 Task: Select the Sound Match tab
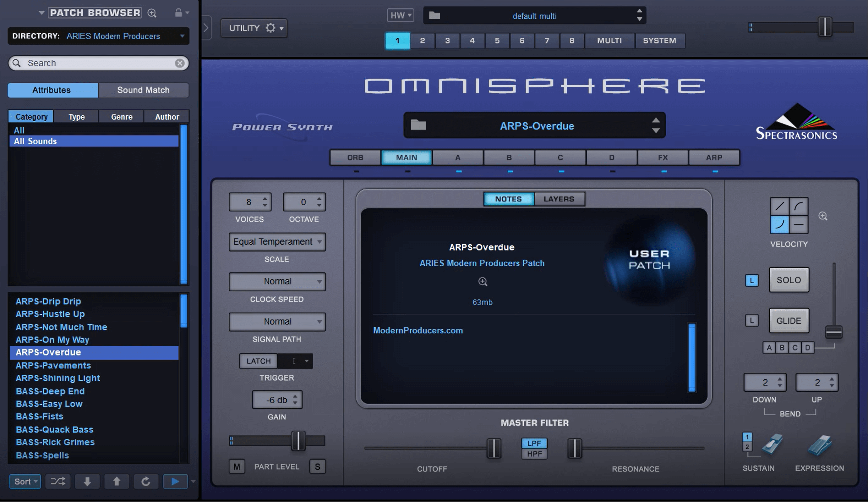(x=143, y=90)
